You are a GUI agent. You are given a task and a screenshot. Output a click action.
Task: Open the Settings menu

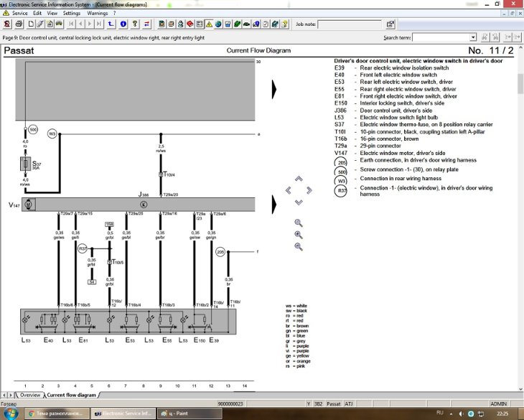(72, 13)
